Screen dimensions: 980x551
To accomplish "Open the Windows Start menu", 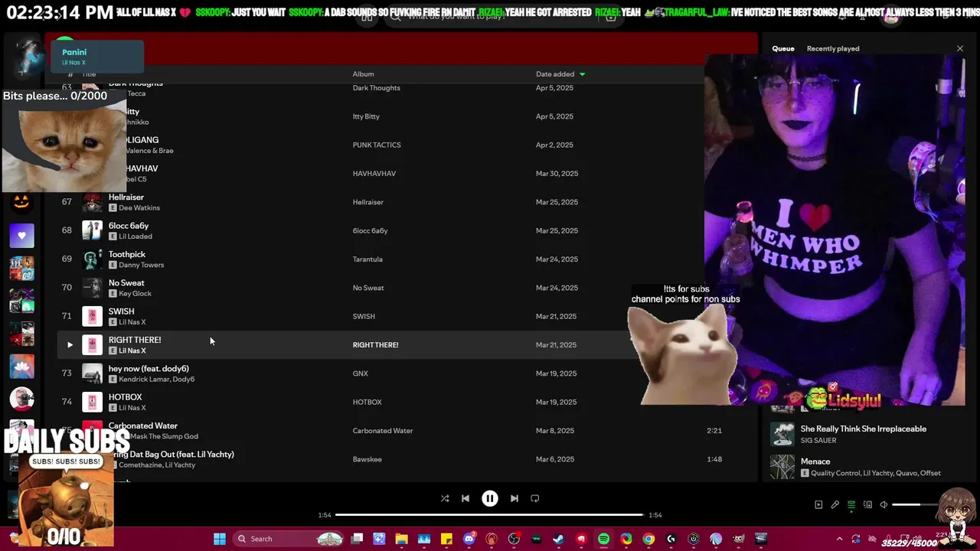I will pyautogui.click(x=220, y=539).
